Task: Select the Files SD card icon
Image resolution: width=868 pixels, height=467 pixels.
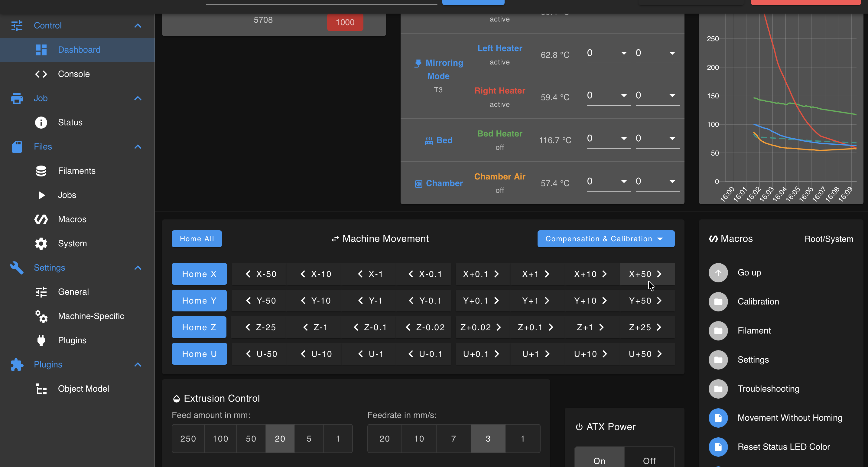Action: pos(17,146)
